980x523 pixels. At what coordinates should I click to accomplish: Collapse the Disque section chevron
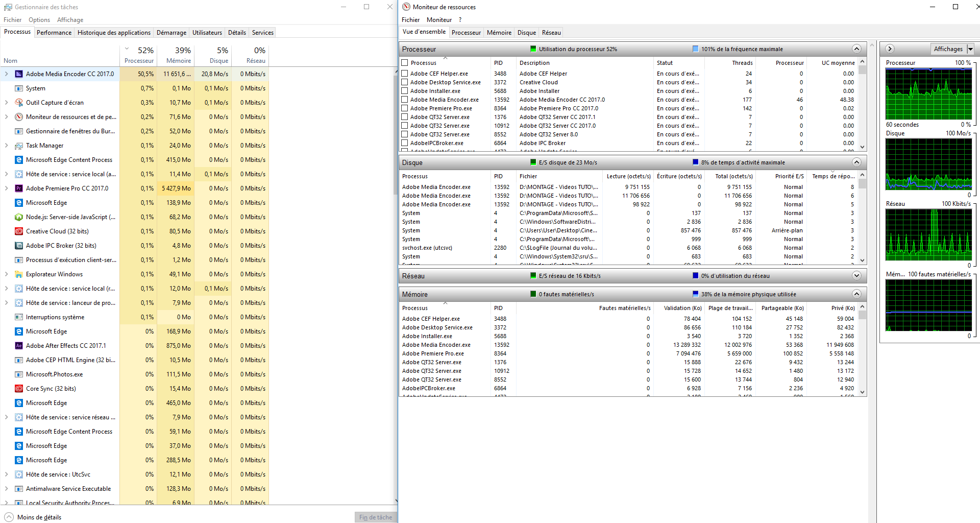[856, 162]
